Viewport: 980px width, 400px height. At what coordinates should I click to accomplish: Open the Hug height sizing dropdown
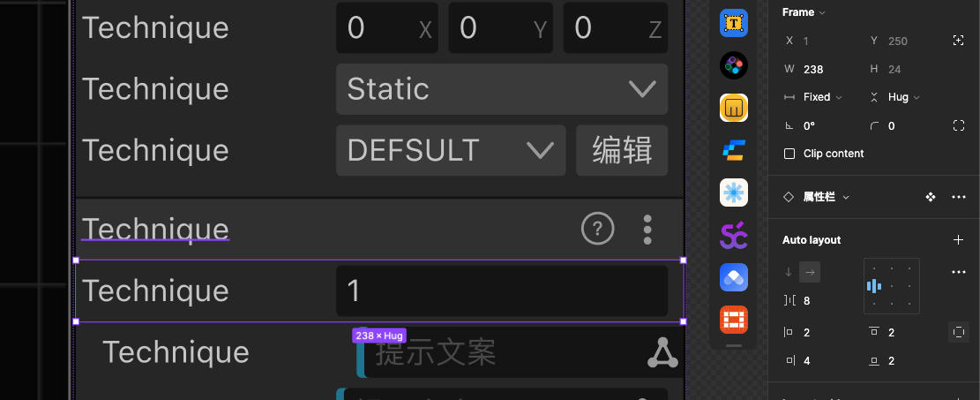(903, 97)
